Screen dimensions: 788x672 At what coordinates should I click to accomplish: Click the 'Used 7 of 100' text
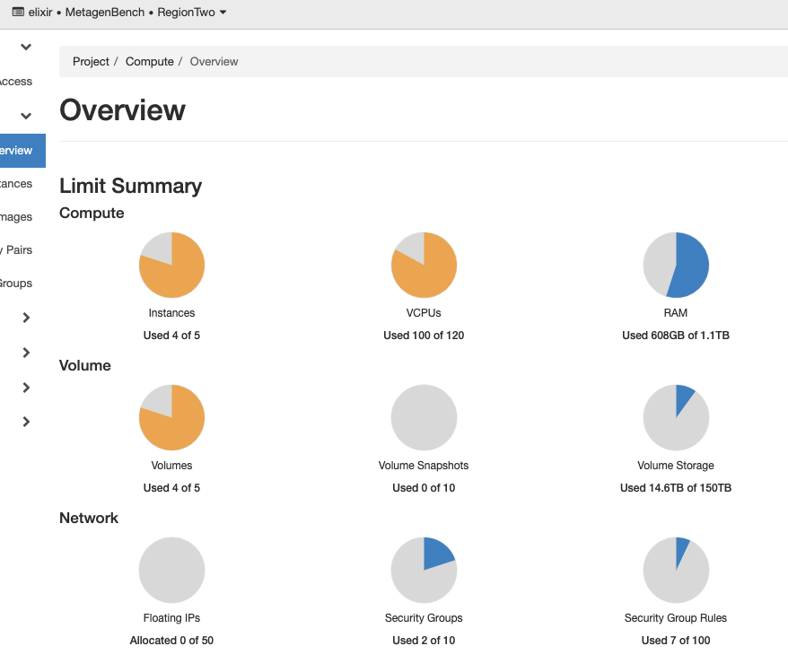pos(676,641)
